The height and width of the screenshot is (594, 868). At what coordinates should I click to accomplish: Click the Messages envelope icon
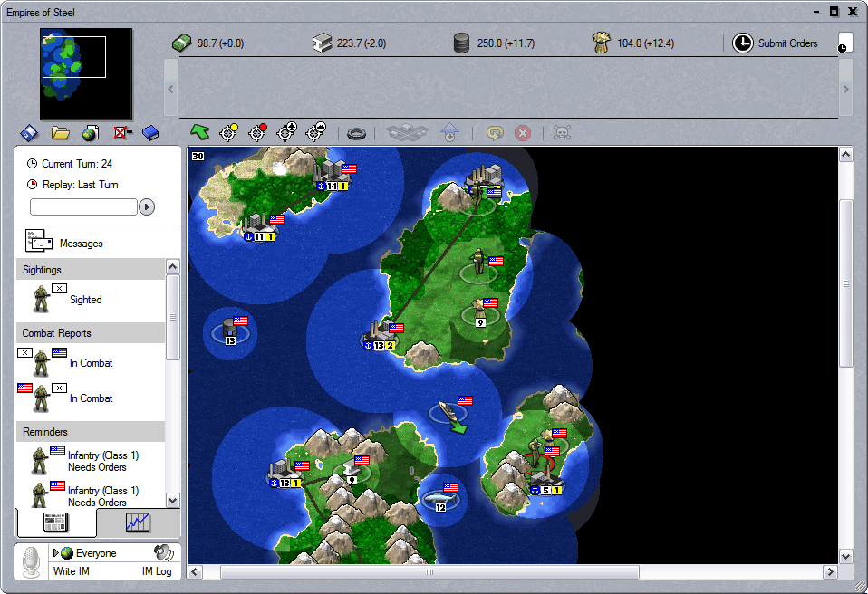point(39,243)
